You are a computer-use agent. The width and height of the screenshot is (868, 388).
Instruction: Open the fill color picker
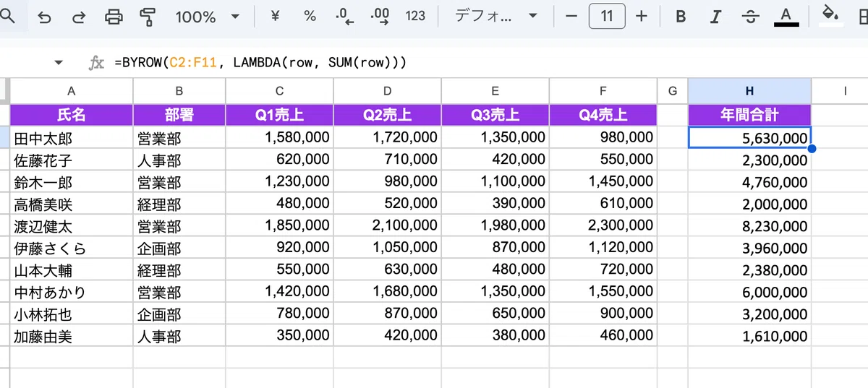pyautogui.click(x=832, y=16)
